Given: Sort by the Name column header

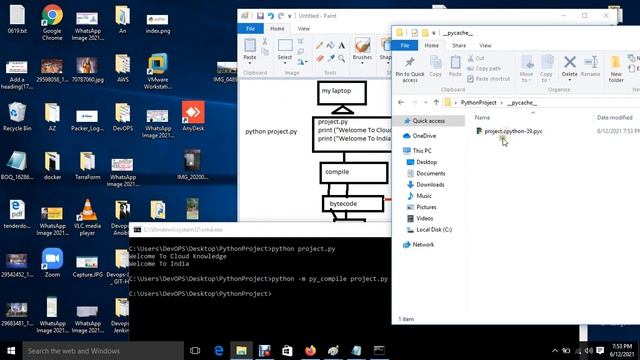Looking at the screenshot, I should tap(482, 118).
